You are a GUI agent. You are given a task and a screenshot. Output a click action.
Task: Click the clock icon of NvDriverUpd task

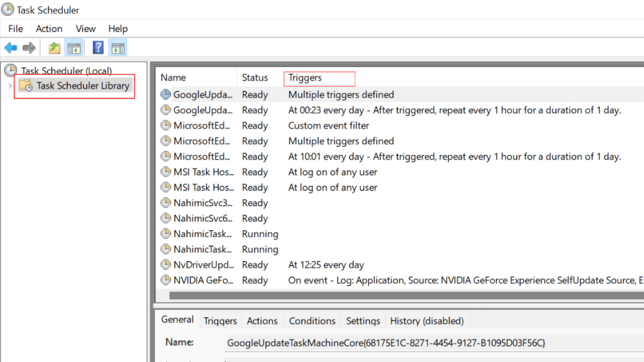tap(166, 265)
